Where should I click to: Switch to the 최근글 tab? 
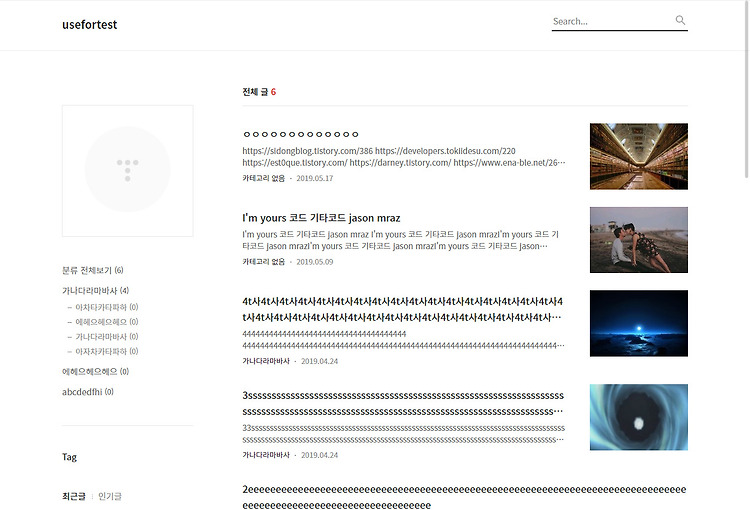74,496
